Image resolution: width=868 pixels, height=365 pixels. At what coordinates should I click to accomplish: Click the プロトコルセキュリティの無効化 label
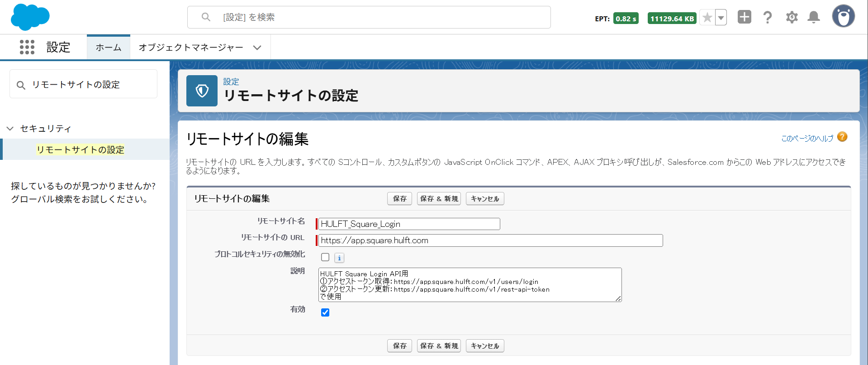click(260, 254)
